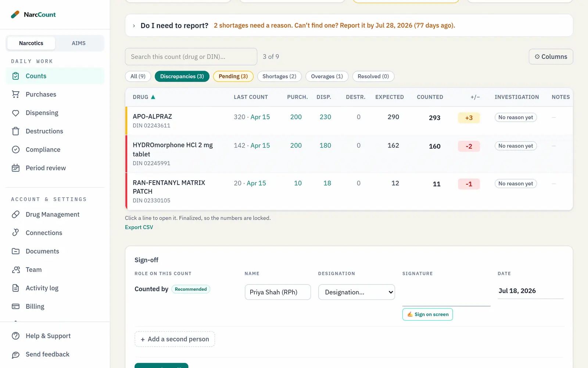
Task: Click the Drug Management pill icon
Action: click(15, 214)
